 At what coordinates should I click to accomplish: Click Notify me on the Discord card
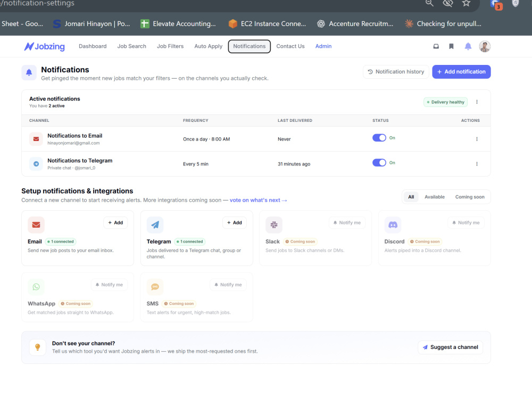[x=466, y=222]
